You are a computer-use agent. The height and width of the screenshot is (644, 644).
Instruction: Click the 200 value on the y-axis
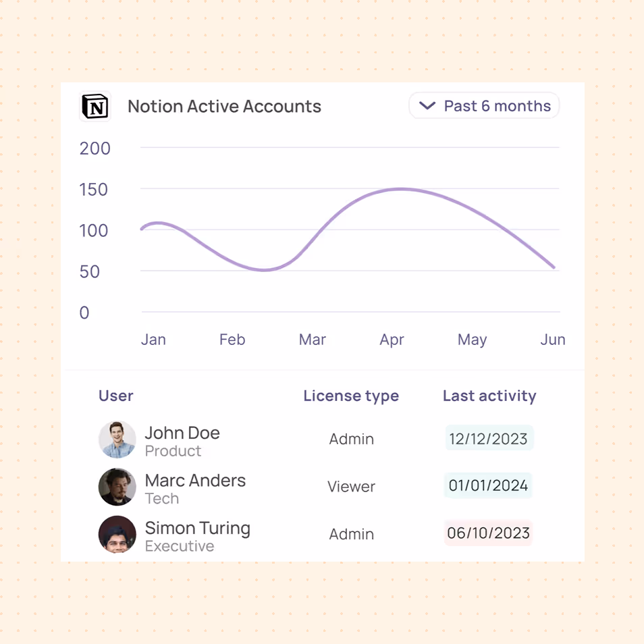(x=95, y=149)
